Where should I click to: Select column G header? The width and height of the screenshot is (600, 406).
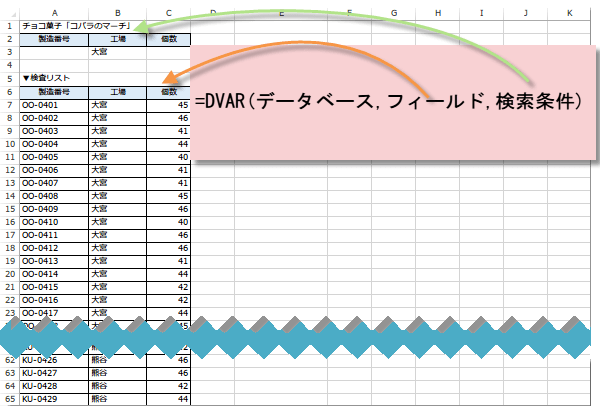394,13
